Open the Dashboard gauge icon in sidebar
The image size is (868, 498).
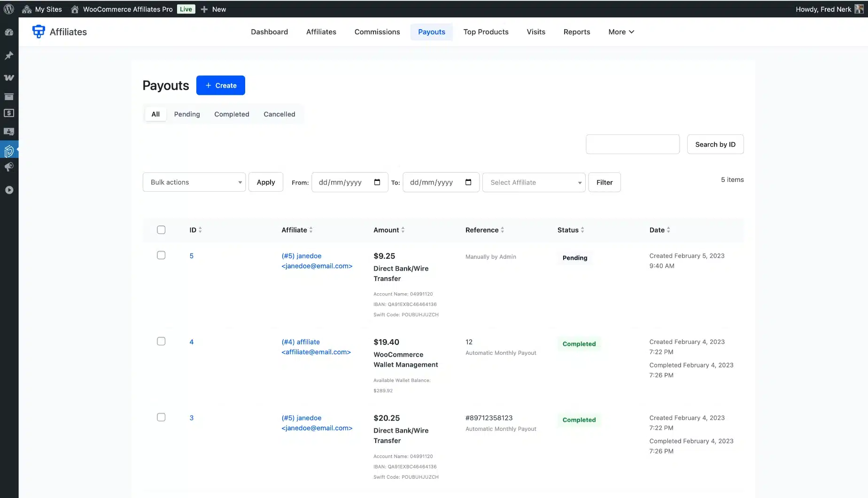point(9,32)
